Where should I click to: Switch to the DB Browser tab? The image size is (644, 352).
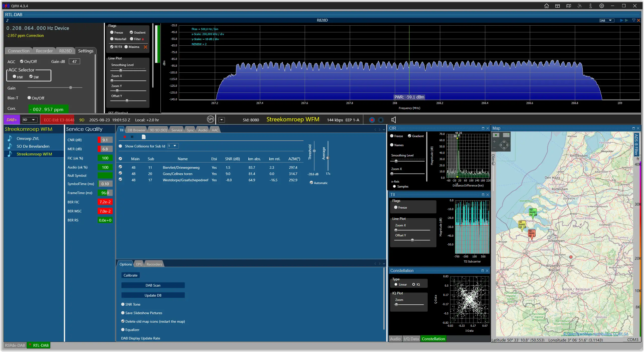coord(136,130)
